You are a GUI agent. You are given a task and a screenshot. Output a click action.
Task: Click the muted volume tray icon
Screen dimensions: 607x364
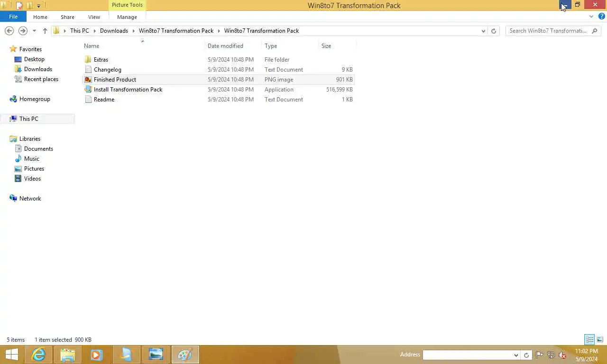pyautogui.click(x=562, y=355)
